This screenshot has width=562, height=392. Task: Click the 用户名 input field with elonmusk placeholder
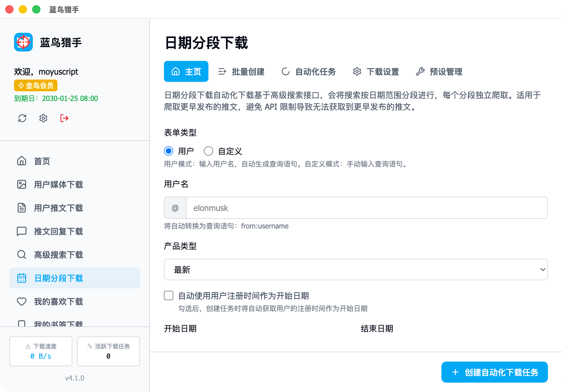tap(366, 208)
